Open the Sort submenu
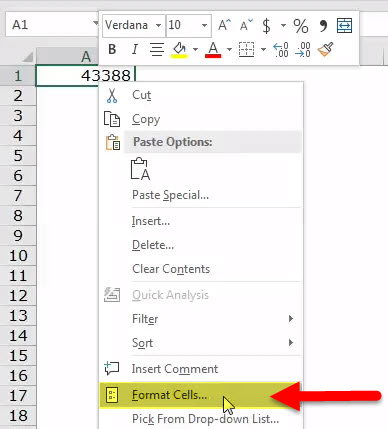Image resolution: width=388 pixels, height=429 pixels. coord(201,343)
